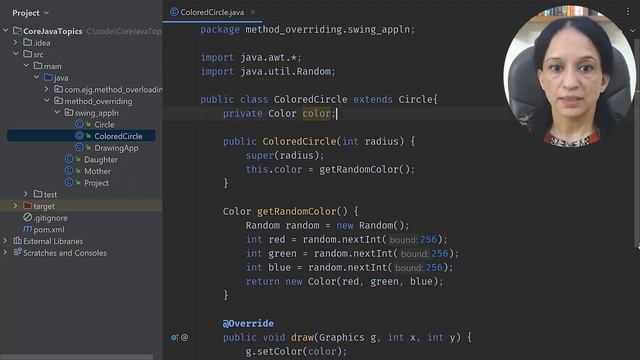Screen dimensions: 640x360
Task: Select the Project class icon
Action: point(69,182)
